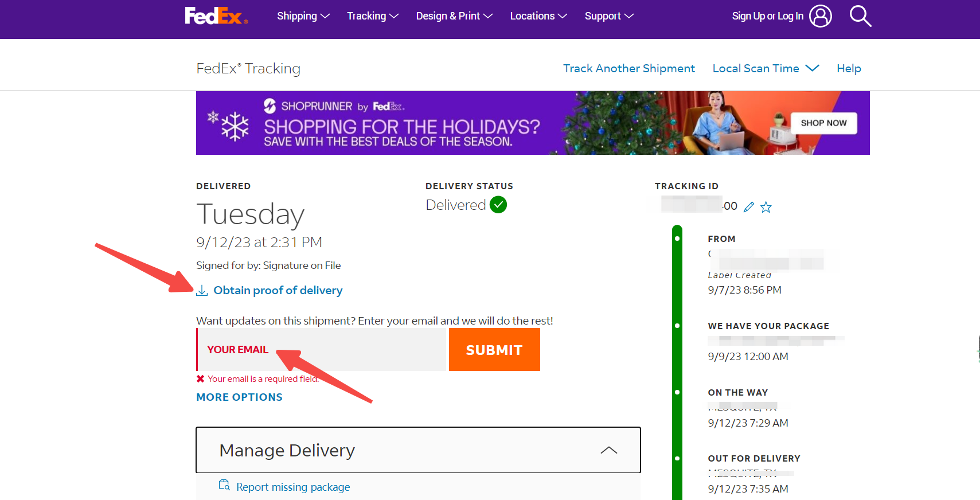Image resolution: width=980 pixels, height=500 pixels.
Task: Click the edit pencil icon next to tracking ID
Action: click(x=749, y=207)
